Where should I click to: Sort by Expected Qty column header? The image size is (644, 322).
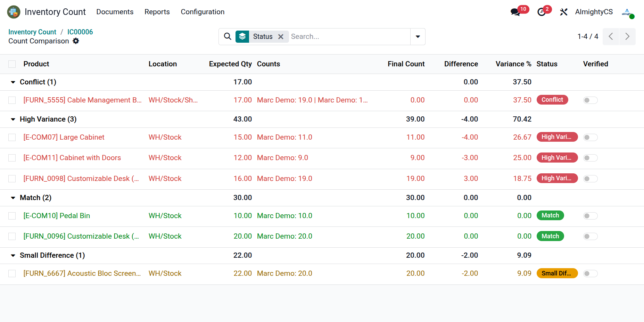point(230,64)
